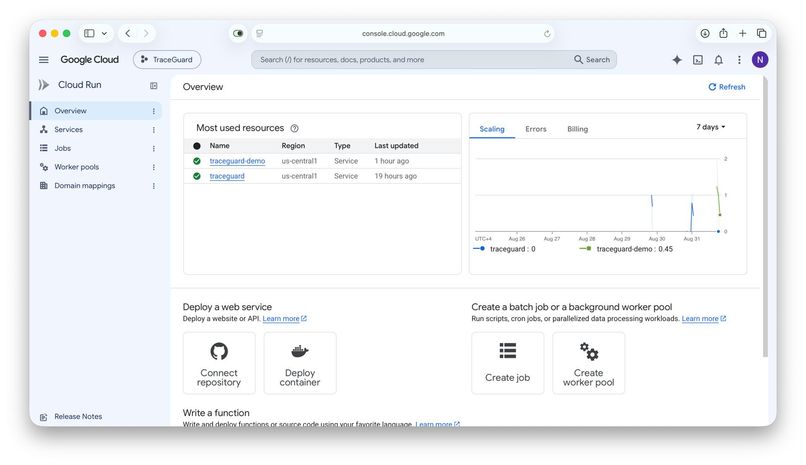
Task: Open Gemini AI assistant sparkle icon
Action: click(677, 60)
